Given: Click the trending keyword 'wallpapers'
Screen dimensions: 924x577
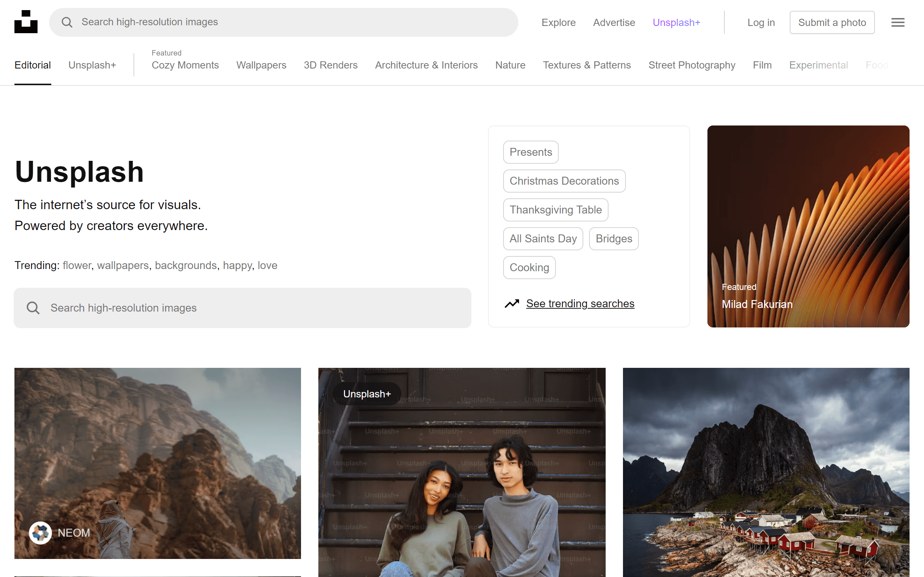Looking at the screenshot, I should 123,265.
